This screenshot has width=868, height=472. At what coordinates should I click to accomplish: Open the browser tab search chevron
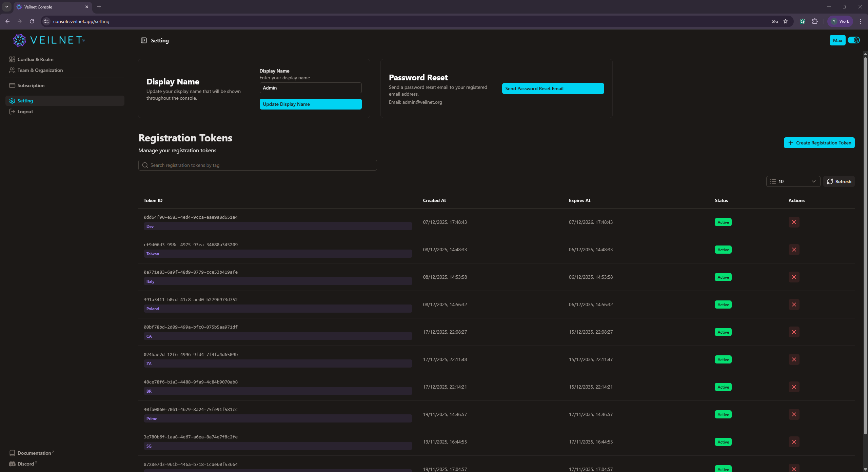click(6, 7)
